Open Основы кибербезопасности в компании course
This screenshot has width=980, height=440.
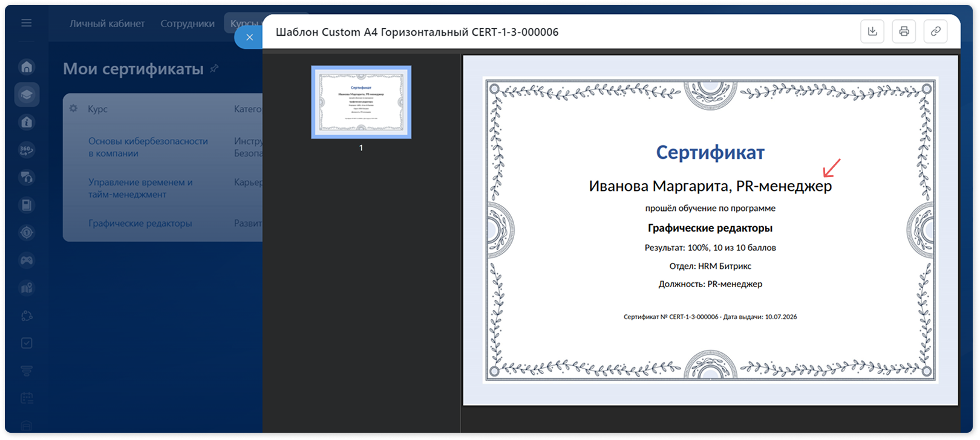148,147
